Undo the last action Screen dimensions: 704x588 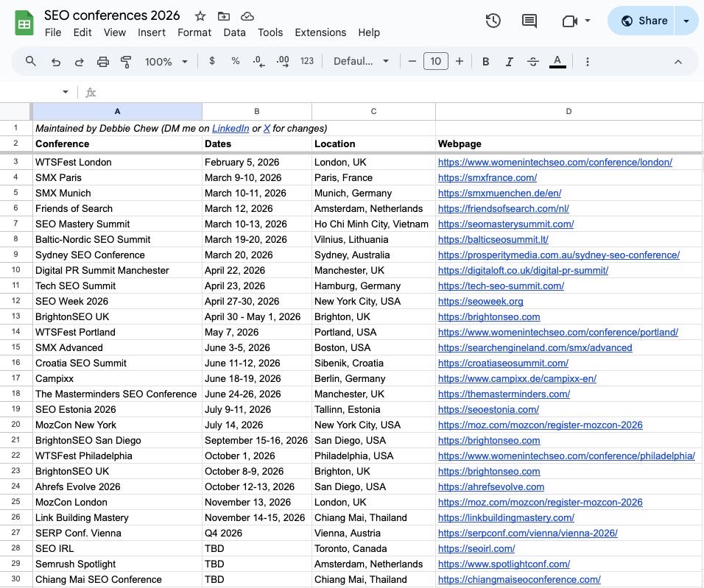point(56,62)
